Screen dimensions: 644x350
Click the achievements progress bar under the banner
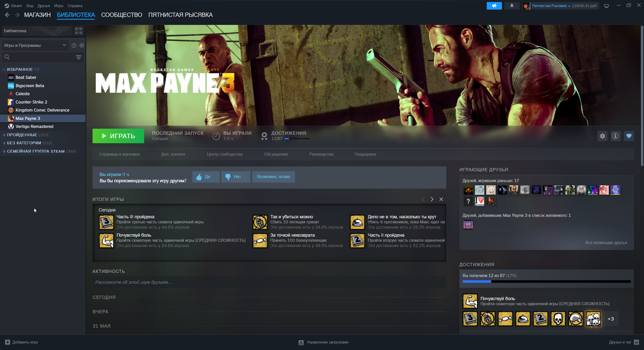point(297,138)
